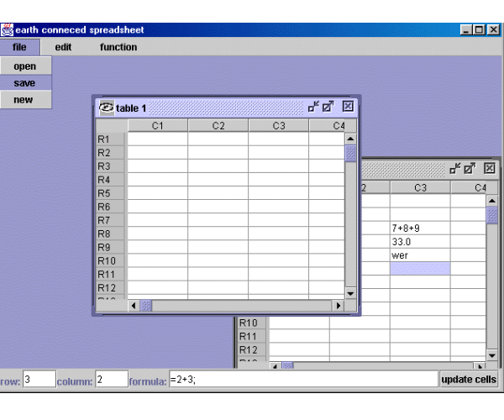Select R11 row header in background table
Viewport: 504px width, 420px height.
pyautogui.click(x=252, y=336)
